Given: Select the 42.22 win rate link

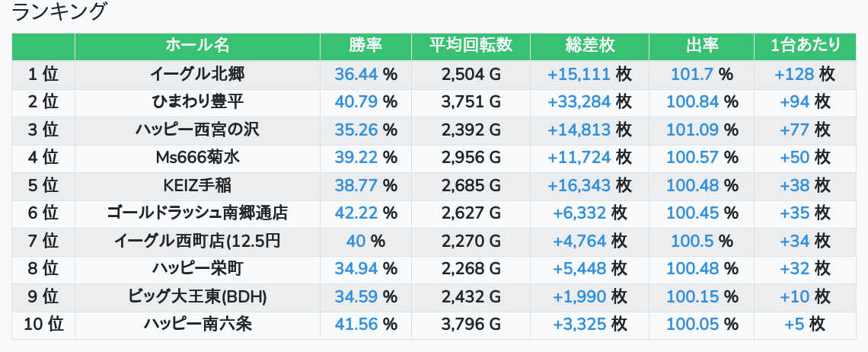Looking at the screenshot, I should click(356, 213).
